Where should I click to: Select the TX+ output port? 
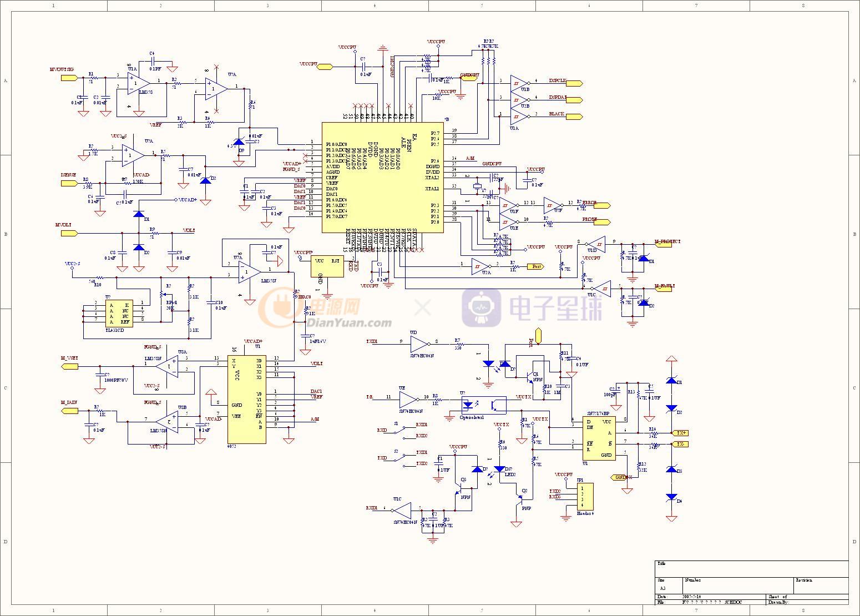coord(680,433)
